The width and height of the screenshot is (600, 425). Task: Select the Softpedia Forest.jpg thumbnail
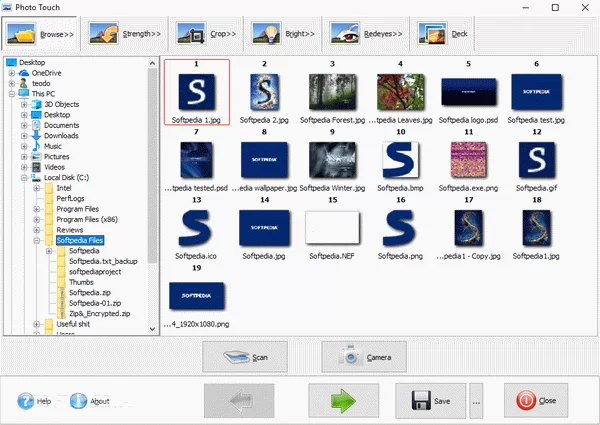(x=332, y=92)
